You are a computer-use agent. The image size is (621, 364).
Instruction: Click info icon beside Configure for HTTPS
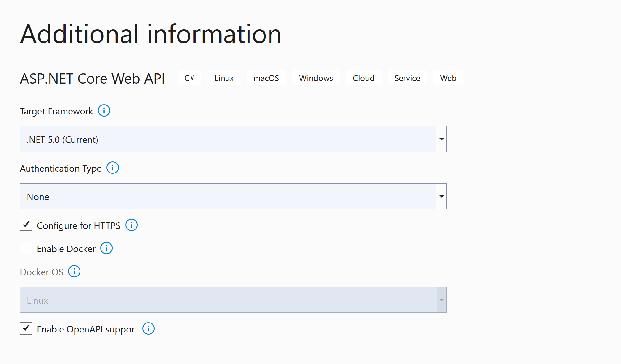click(x=132, y=225)
